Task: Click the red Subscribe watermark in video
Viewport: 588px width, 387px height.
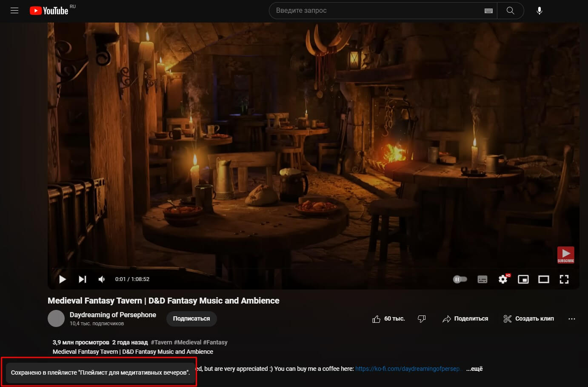Action: click(566, 255)
